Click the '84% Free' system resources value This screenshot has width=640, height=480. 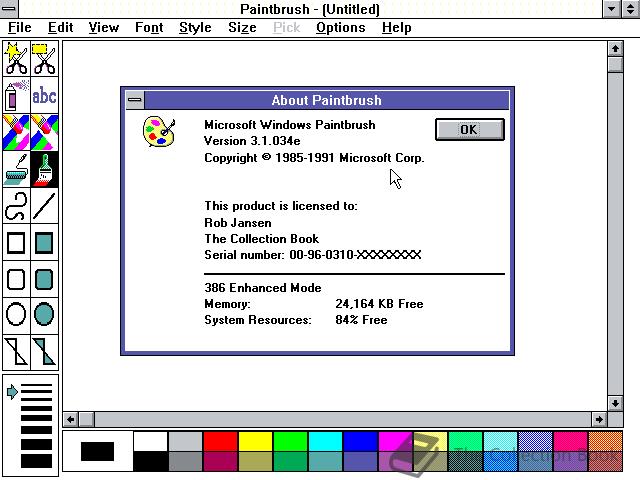click(x=361, y=320)
